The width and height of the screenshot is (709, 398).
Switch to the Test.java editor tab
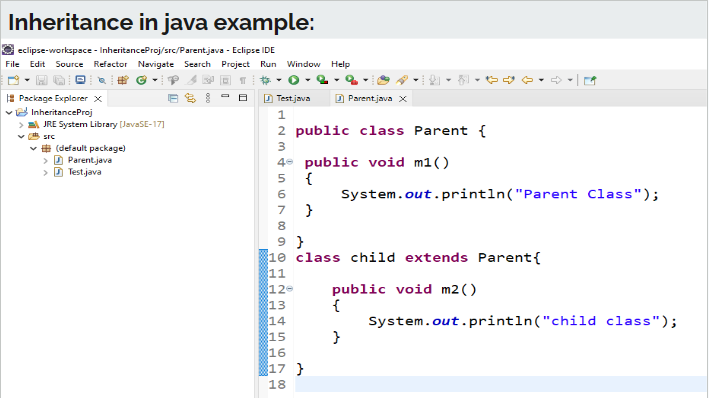[x=293, y=98]
